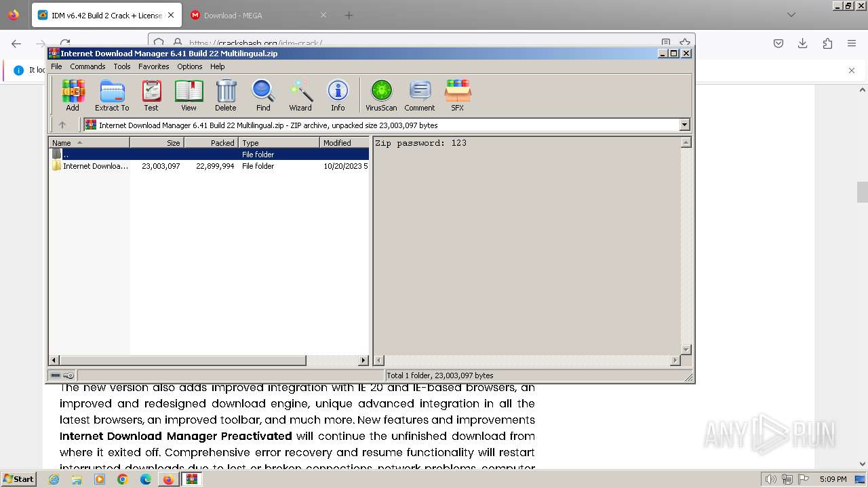This screenshot has width=868, height=488.
Task: Open the Tools menu
Action: (122, 66)
